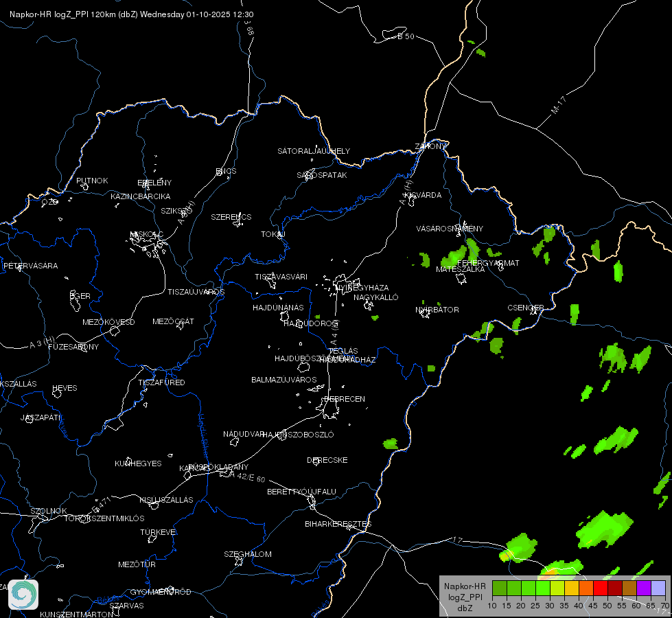Select the 65-70 dBZ lavender swatch
Viewport: 672px width, 618px height.
[x=658, y=588]
